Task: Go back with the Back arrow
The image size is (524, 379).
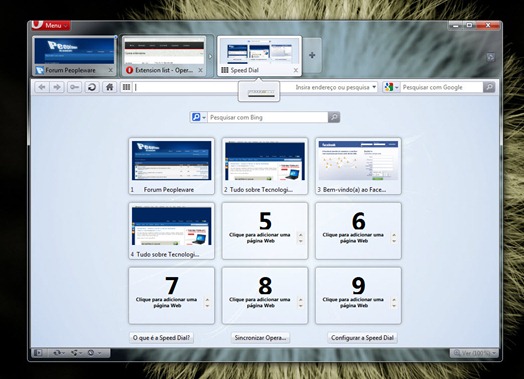Action: point(42,88)
